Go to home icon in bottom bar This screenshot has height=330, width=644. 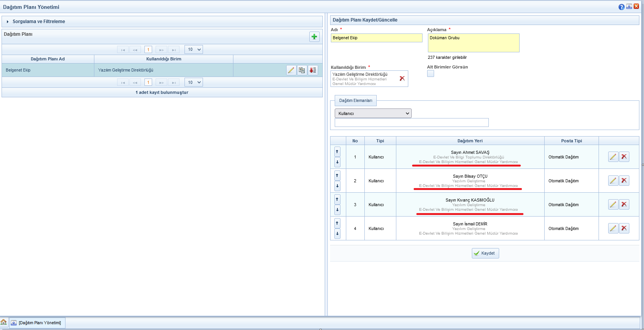(4, 322)
